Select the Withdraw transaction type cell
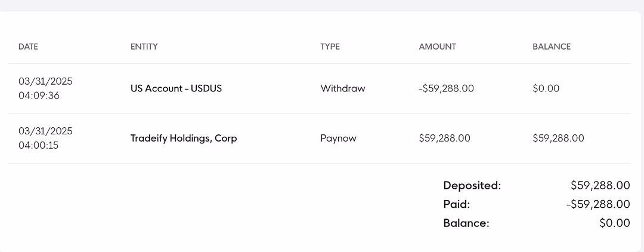 pyautogui.click(x=342, y=88)
